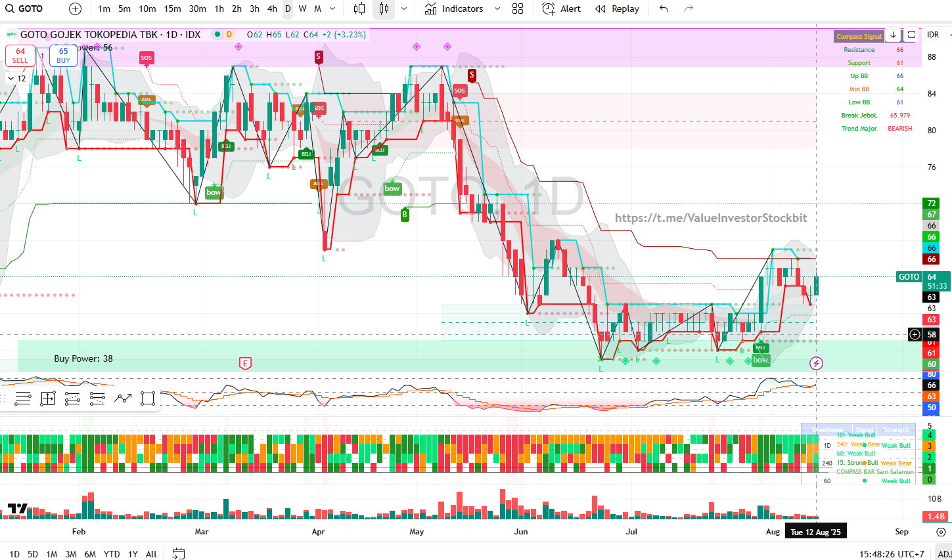Viewport: 952px width, 560px height.
Task: Switch to the 10m timeframe
Action: [x=147, y=9]
